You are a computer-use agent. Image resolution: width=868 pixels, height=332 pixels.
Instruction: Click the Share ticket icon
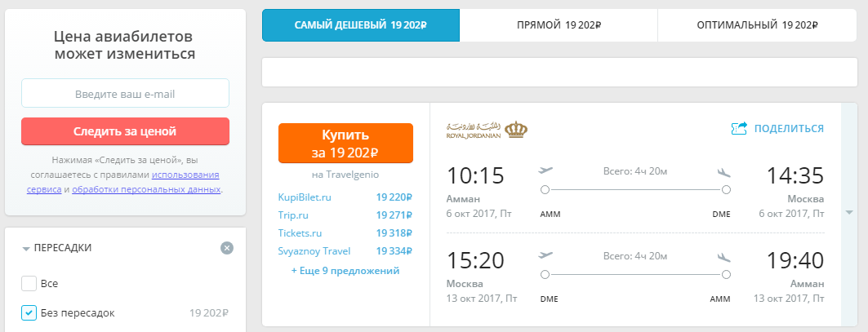tap(740, 128)
